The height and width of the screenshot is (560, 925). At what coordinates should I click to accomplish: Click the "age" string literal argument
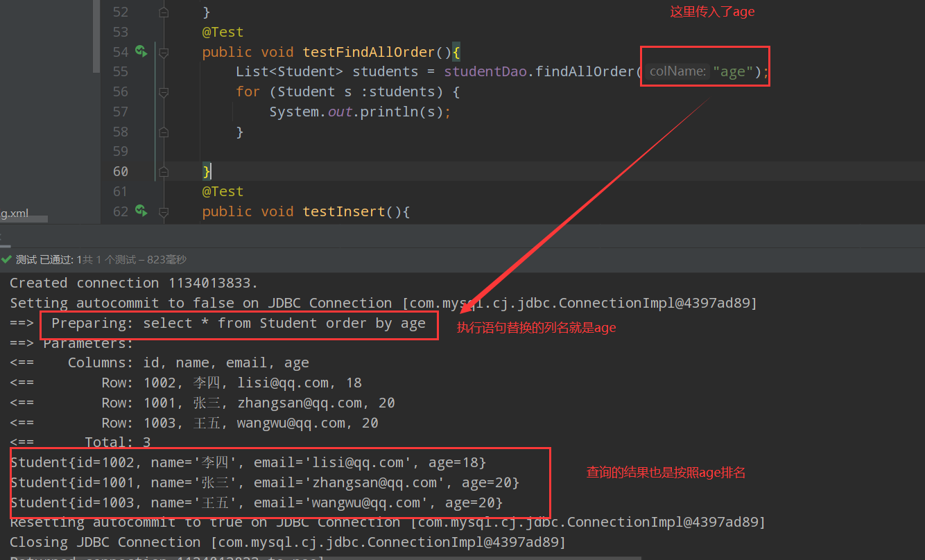(734, 71)
